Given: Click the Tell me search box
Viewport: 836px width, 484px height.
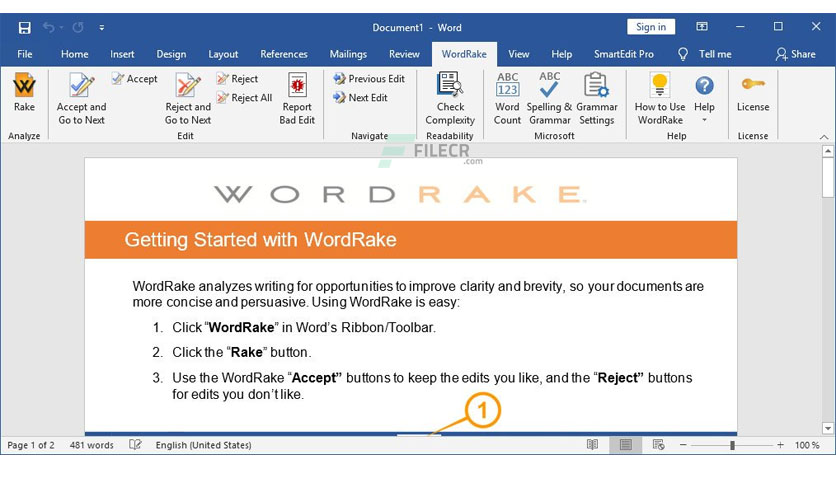Looking at the screenshot, I should pos(715,54).
